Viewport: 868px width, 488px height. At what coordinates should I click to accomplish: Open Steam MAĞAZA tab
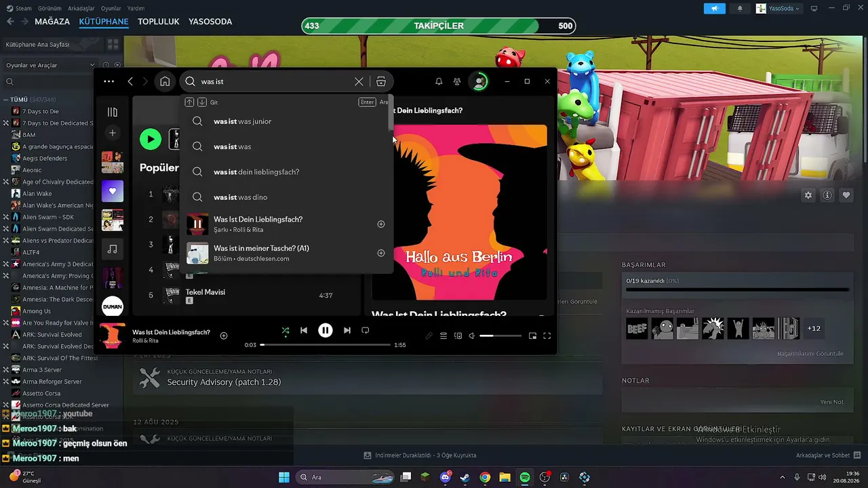(x=52, y=22)
